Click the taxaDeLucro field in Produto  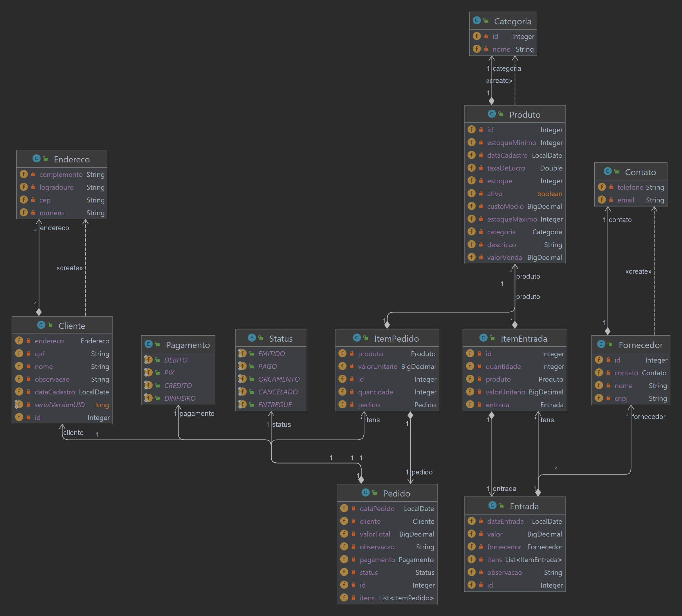[x=506, y=168]
